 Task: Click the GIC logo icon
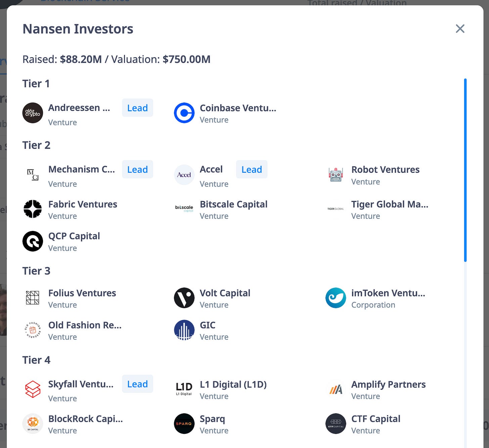(184, 330)
